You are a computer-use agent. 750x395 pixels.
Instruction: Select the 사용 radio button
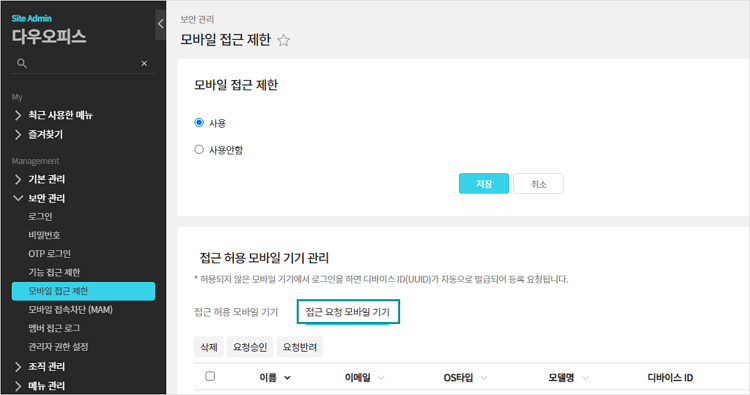pos(199,122)
